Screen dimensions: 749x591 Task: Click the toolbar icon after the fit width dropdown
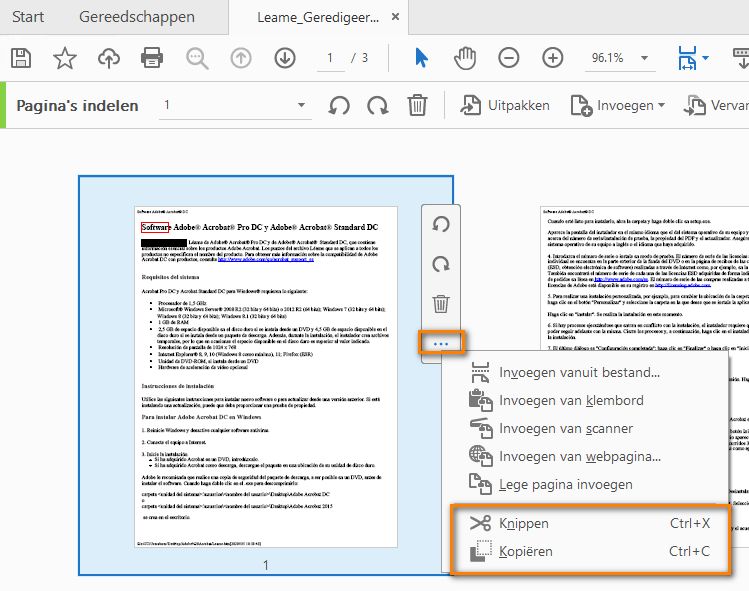point(741,58)
